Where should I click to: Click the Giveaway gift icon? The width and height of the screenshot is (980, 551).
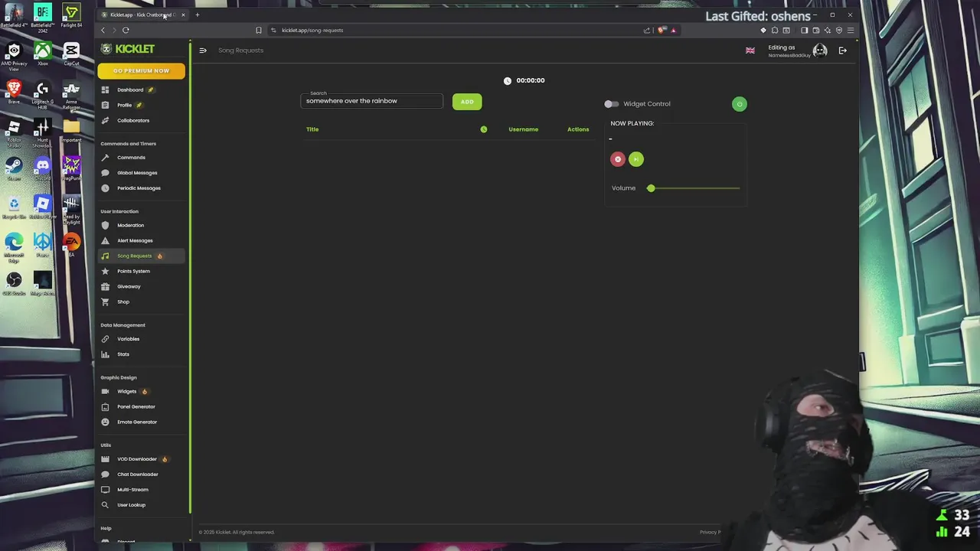[106, 286]
